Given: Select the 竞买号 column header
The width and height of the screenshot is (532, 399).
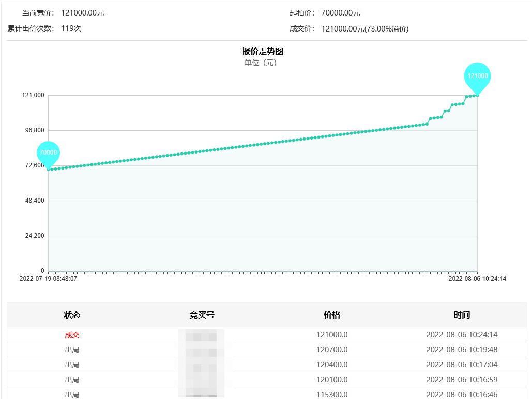Looking at the screenshot, I should 202,315.
